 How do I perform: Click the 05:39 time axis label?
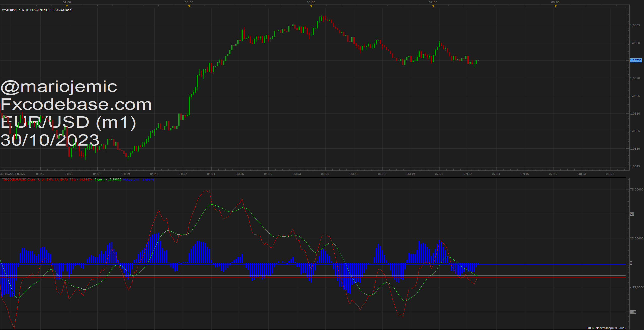click(268, 174)
